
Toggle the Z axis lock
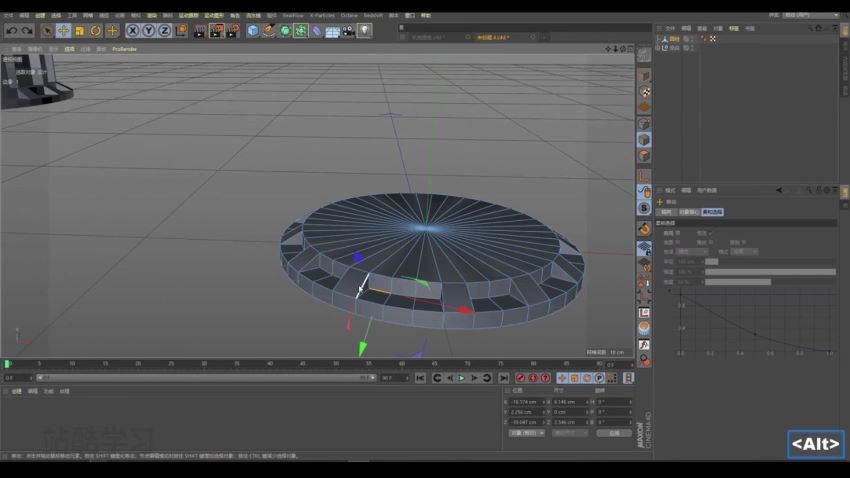click(x=164, y=31)
